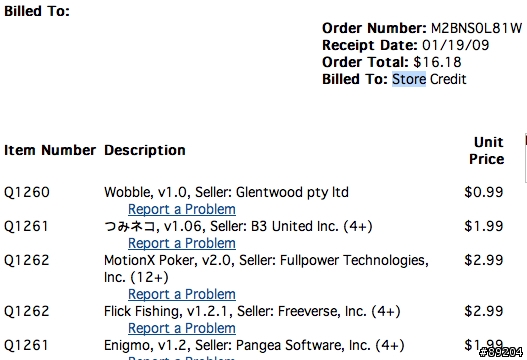
Task: Select the order number M2BNS0L81W
Action: (x=476, y=28)
